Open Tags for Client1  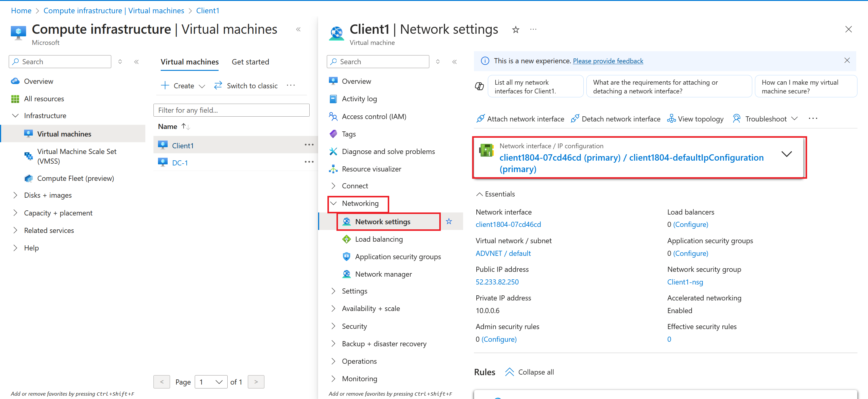coord(349,134)
